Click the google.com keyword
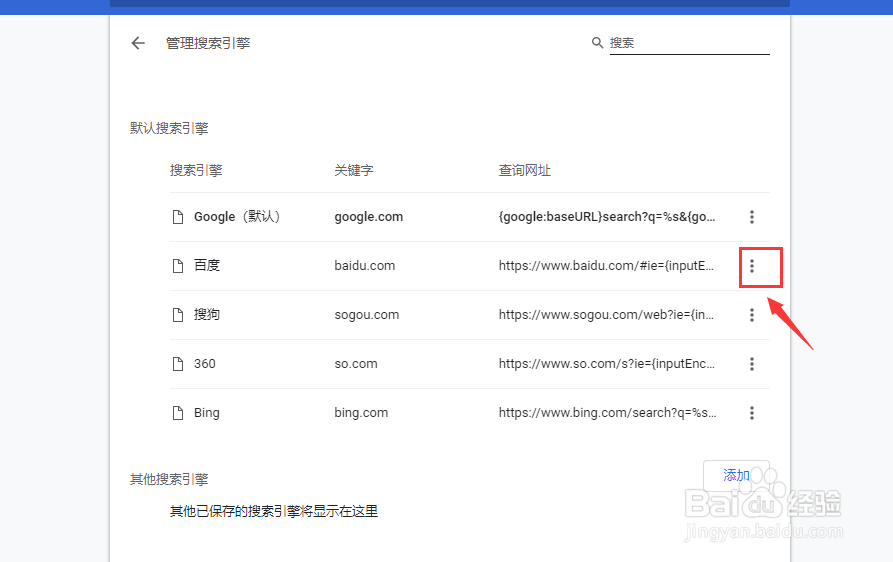Screen dimensions: 893x562 click(368, 217)
